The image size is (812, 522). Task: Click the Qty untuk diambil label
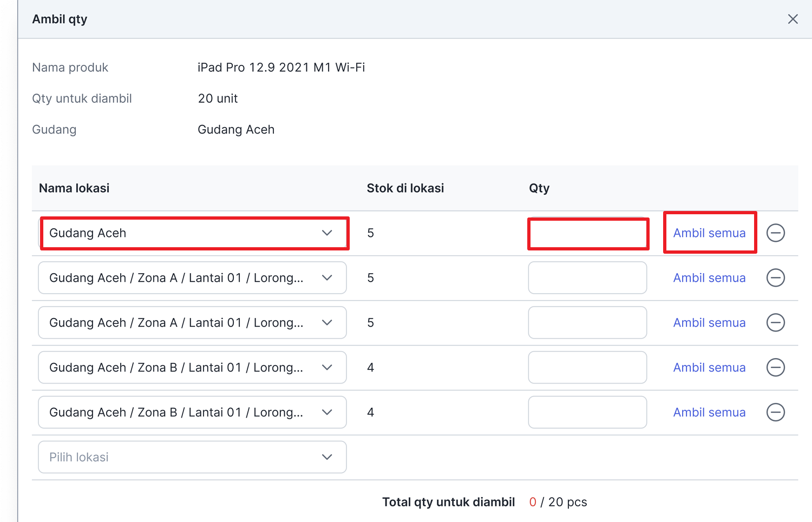tap(82, 98)
